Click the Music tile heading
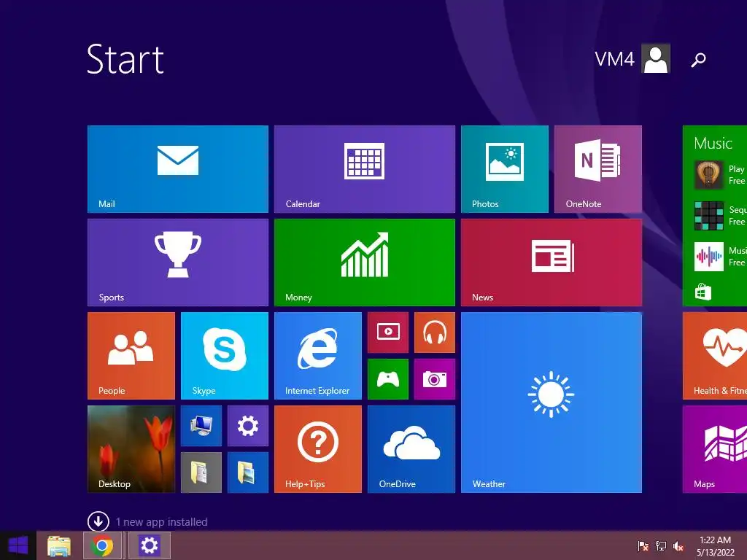Viewport: 747px width, 560px height. (713, 144)
